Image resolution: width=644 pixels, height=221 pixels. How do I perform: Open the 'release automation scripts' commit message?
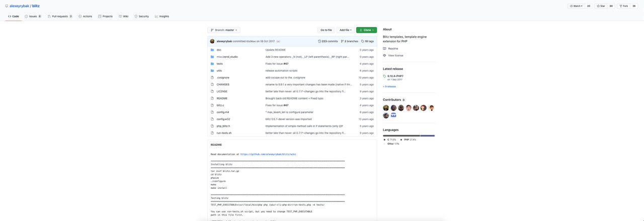(x=281, y=70)
